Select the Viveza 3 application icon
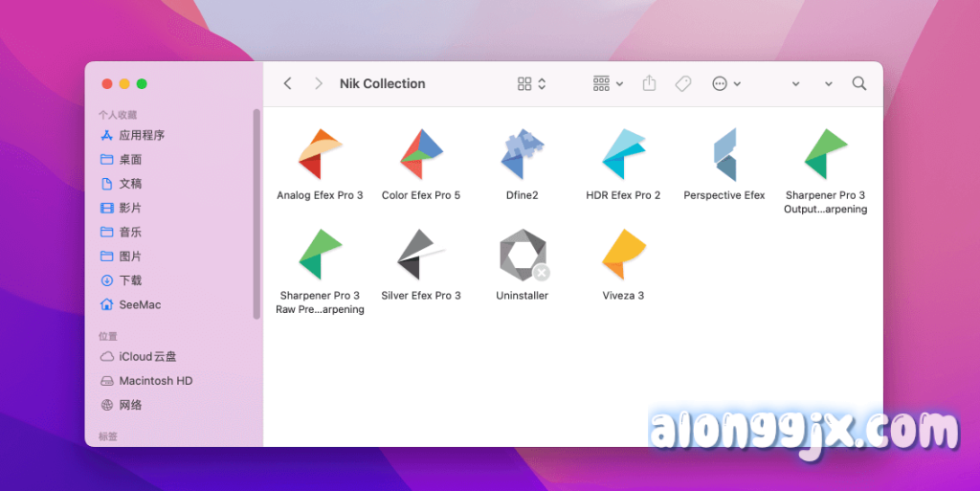980x491 pixels. tap(623, 256)
